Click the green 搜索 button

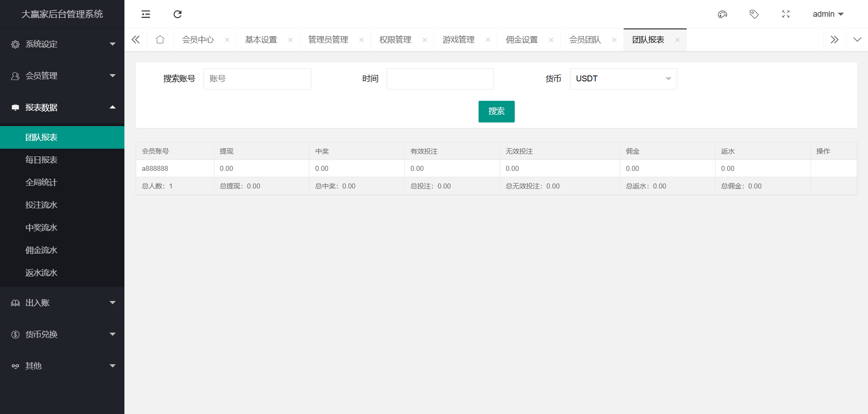(x=496, y=112)
